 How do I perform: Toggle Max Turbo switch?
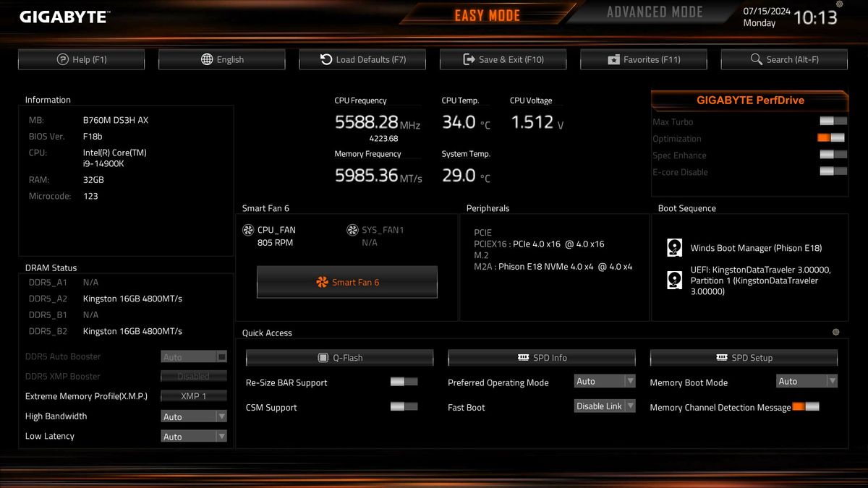tap(832, 121)
